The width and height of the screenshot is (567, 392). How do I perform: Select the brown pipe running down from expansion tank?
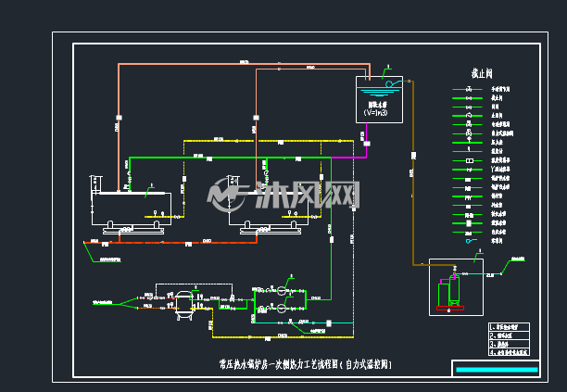[413, 173]
